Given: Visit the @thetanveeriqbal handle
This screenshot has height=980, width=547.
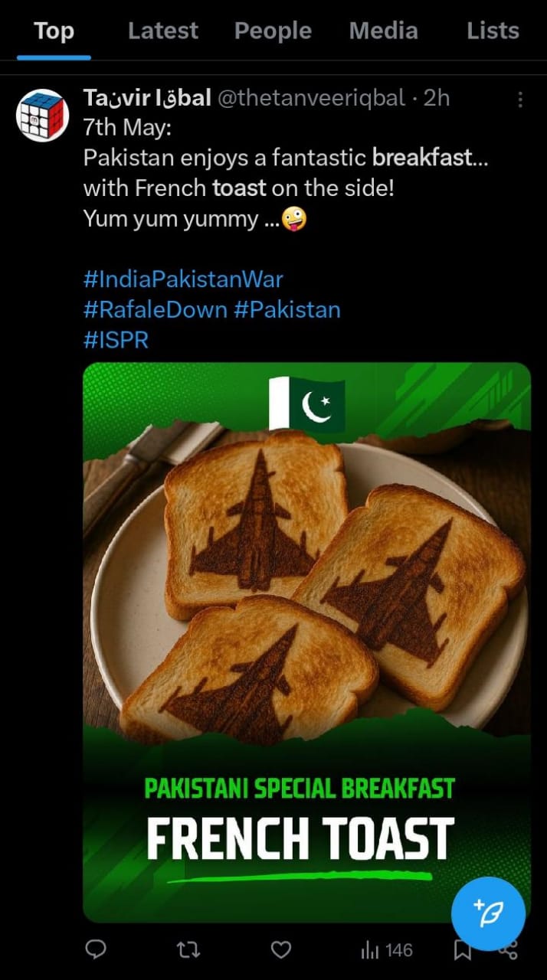Looking at the screenshot, I should [311, 98].
